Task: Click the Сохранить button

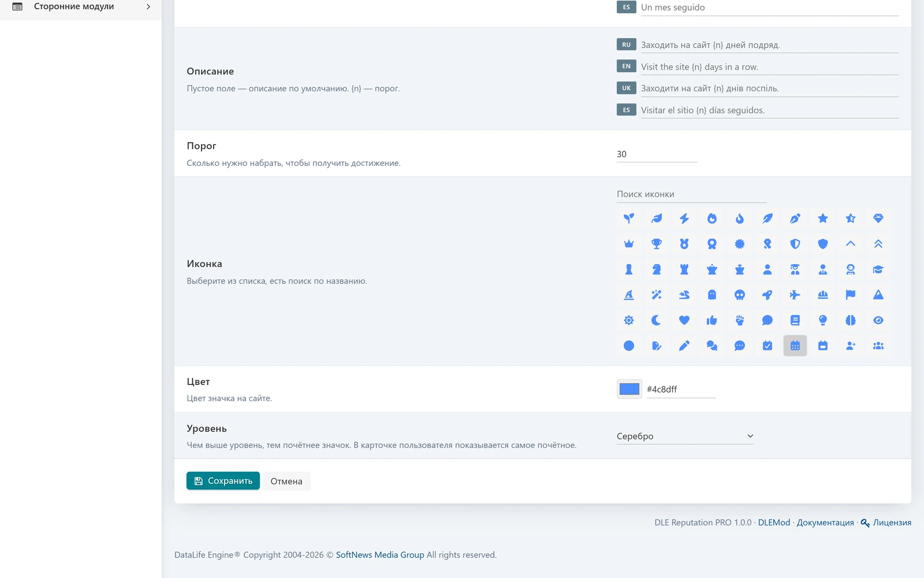Action: pos(223,481)
